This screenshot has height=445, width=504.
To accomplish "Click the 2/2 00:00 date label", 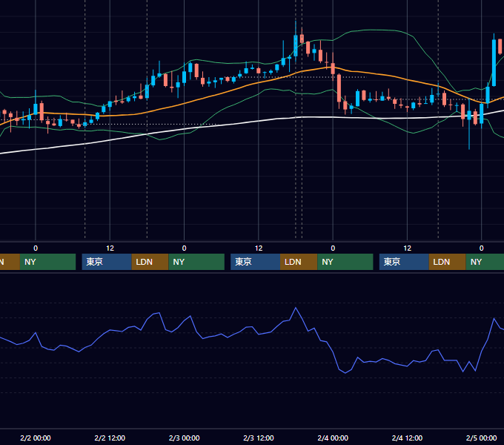I will click(x=36, y=438).
